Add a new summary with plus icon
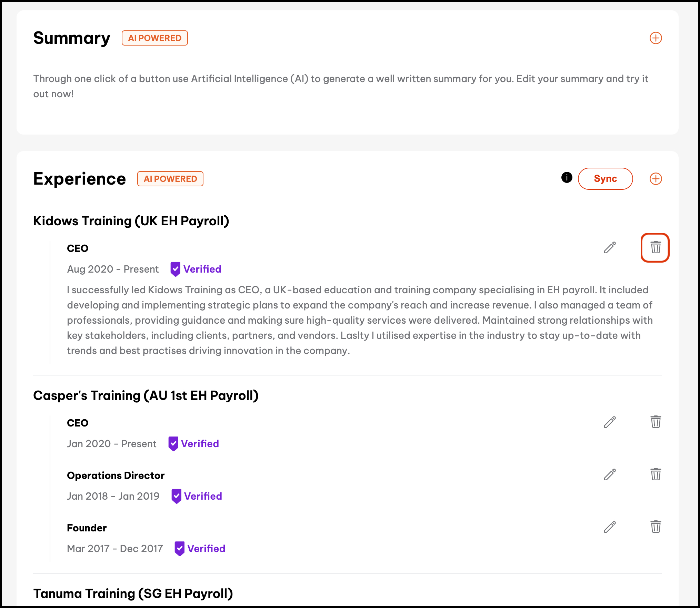Viewport: 700px width, 608px height. [x=656, y=38]
